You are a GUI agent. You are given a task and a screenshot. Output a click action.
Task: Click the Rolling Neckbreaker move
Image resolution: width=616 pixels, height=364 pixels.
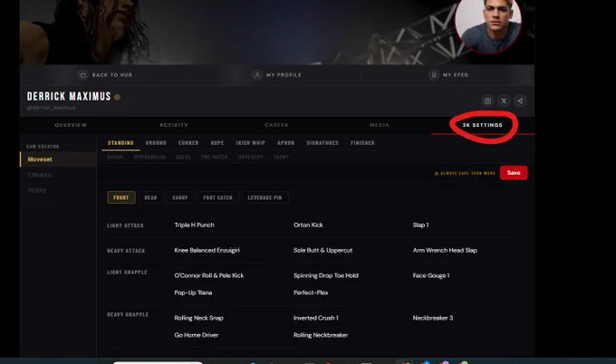pos(321,335)
